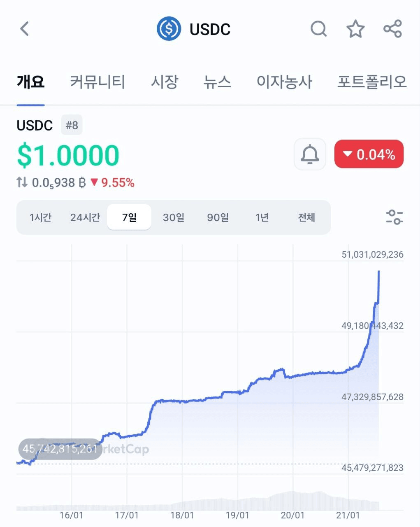Tap the #8 rank badge
Viewport: 420px width, 527px height.
pos(72,125)
